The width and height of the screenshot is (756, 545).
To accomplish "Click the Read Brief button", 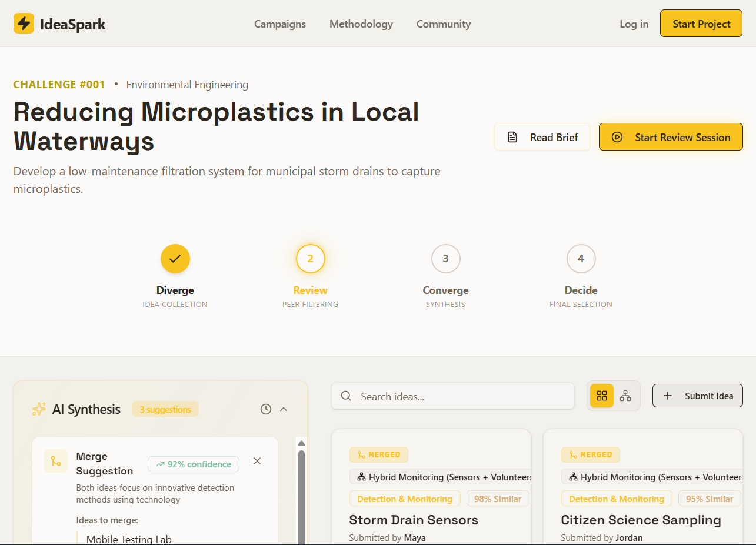I will tap(542, 137).
